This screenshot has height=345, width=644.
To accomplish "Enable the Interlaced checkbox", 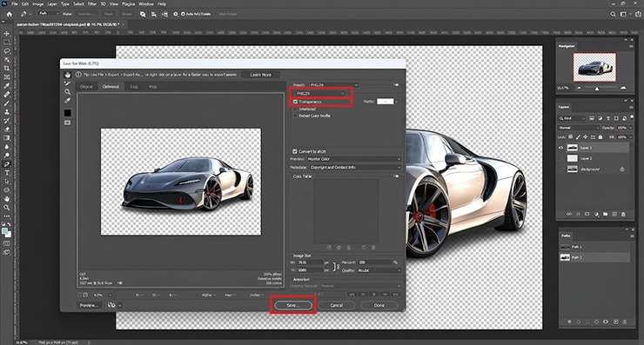I will click(295, 109).
